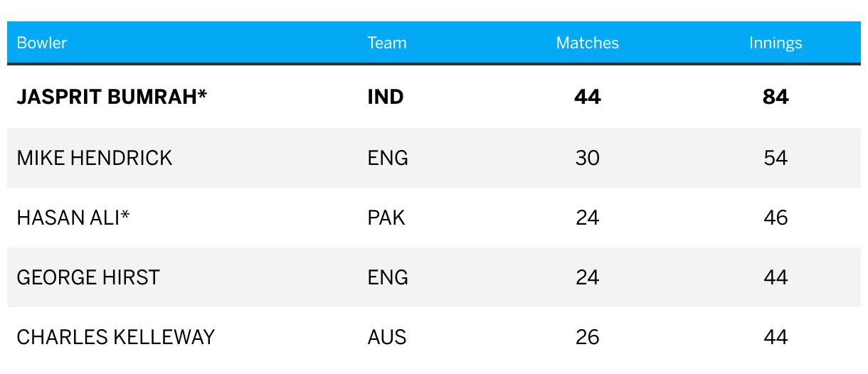Click the Bowler column header
868x374 pixels.
(x=42, y=43)
